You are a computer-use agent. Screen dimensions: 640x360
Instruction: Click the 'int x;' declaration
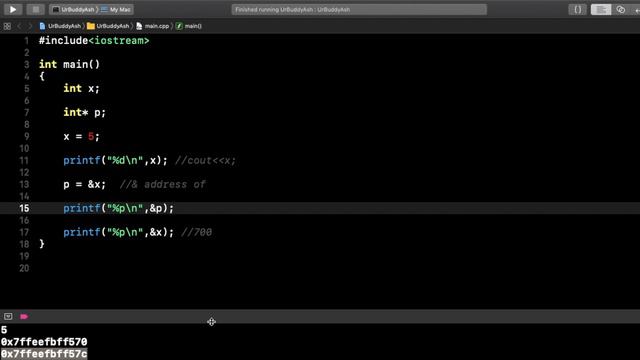81,88
